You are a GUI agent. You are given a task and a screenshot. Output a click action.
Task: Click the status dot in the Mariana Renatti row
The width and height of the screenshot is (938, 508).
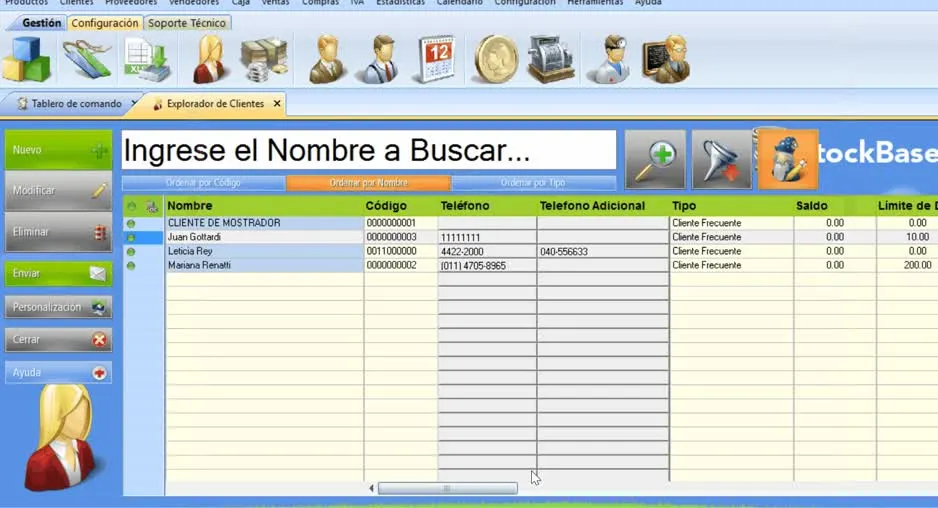131,266
